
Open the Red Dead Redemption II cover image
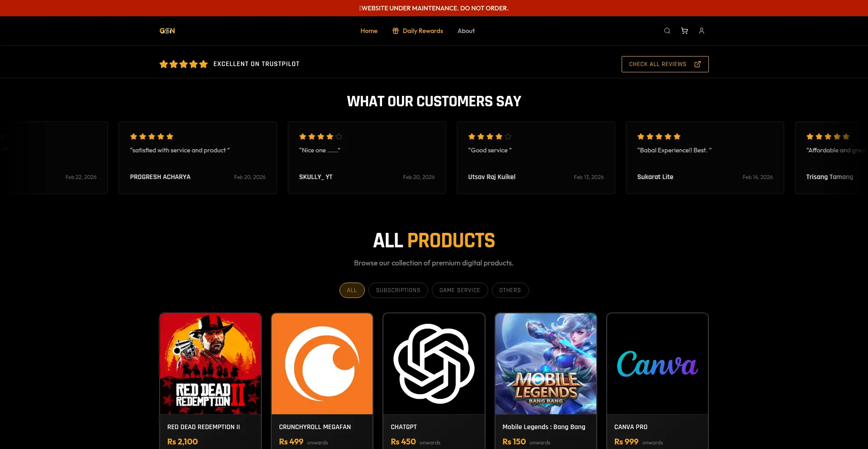tap(210, 364)
